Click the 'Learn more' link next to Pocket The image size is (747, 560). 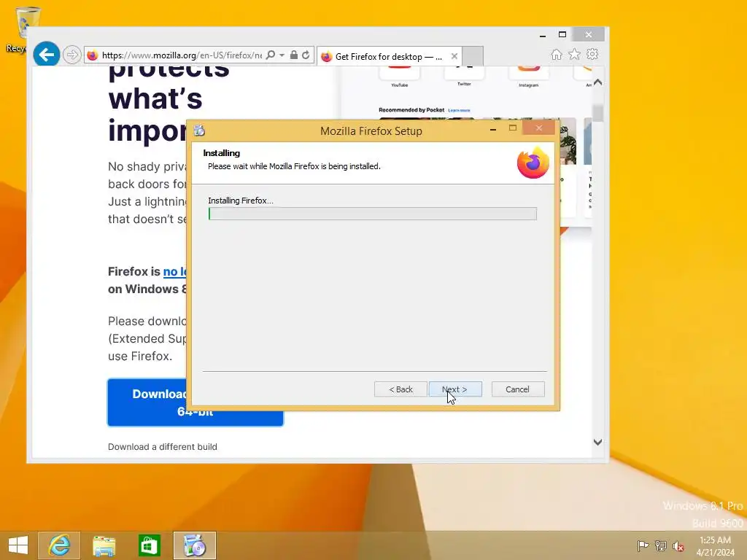(x=459, y=111)
